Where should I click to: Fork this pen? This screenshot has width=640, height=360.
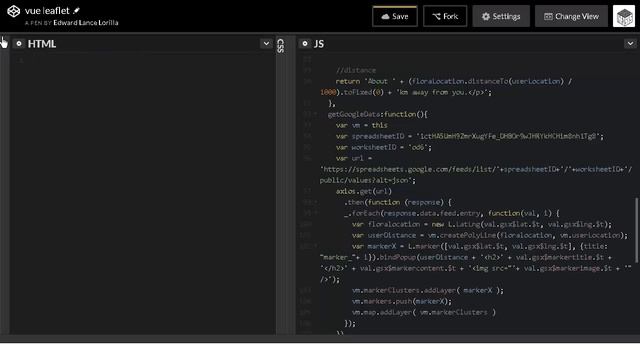[445, 16]
